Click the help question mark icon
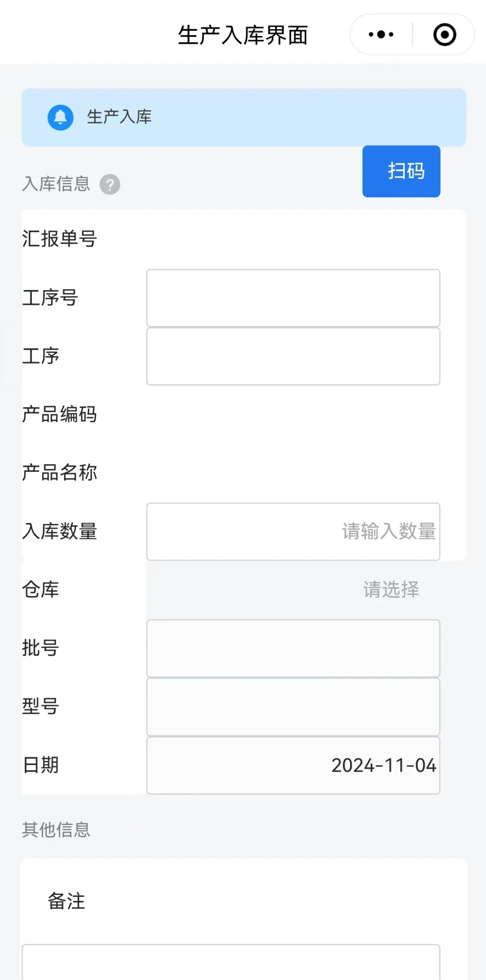 coord(110,184)
